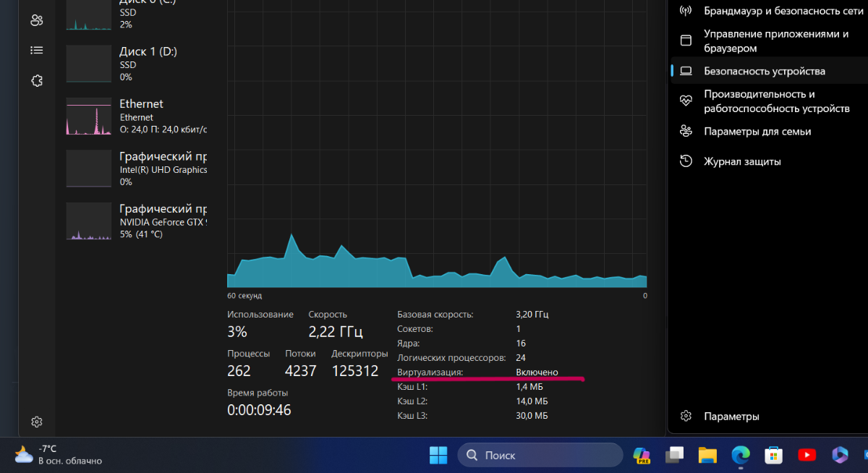This screenshot has width=868, height=473.
Task: Select the Ethernet performance item
Action: [x=137, y=116]
